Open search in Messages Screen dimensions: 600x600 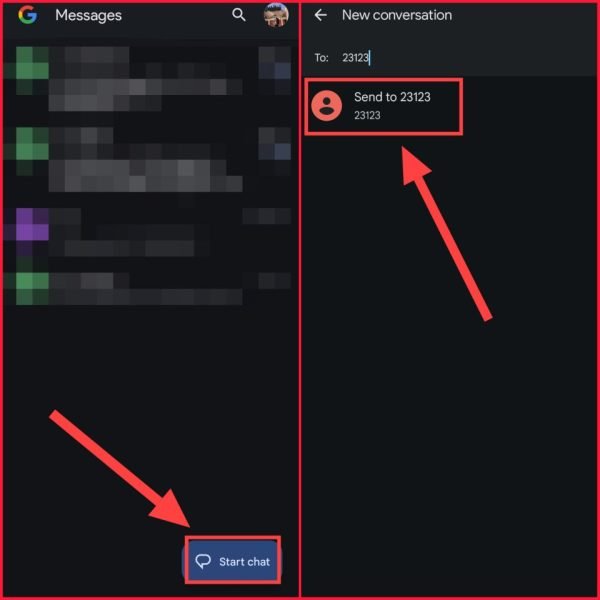239,15
